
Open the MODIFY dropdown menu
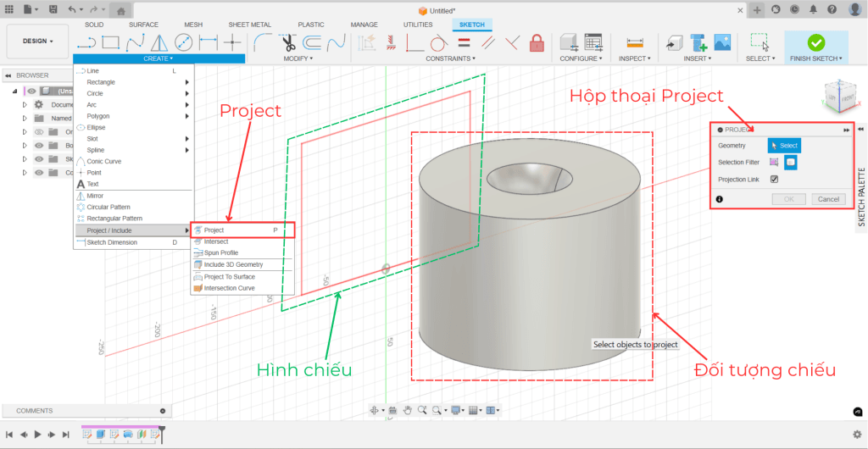pyautogui.click(x=298, y=58)
